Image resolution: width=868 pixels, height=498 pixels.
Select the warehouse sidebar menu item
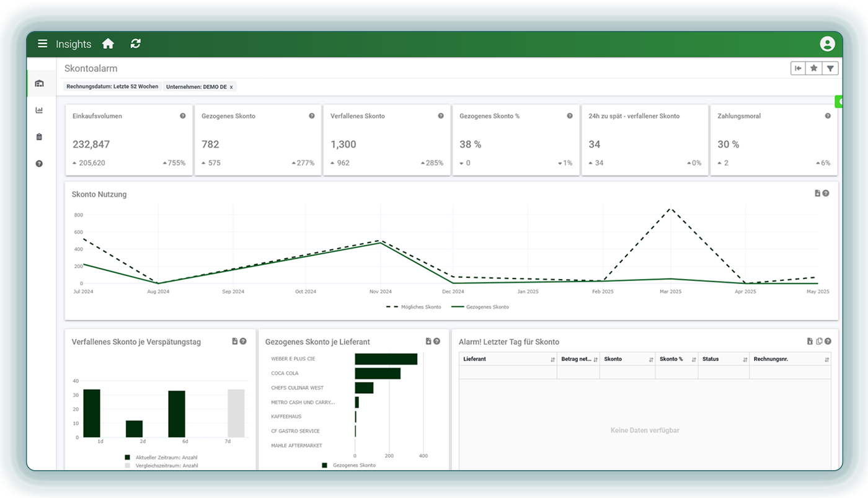[x=39, y=84]
